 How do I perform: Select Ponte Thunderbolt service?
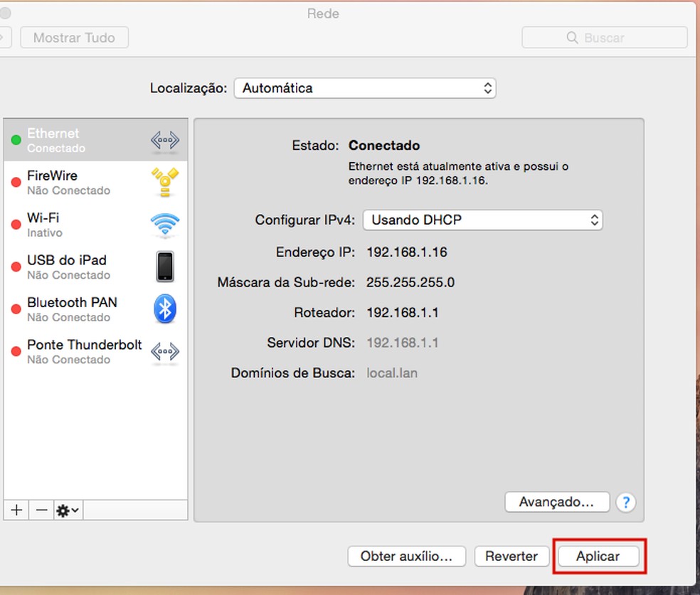[x=95, y=351]
